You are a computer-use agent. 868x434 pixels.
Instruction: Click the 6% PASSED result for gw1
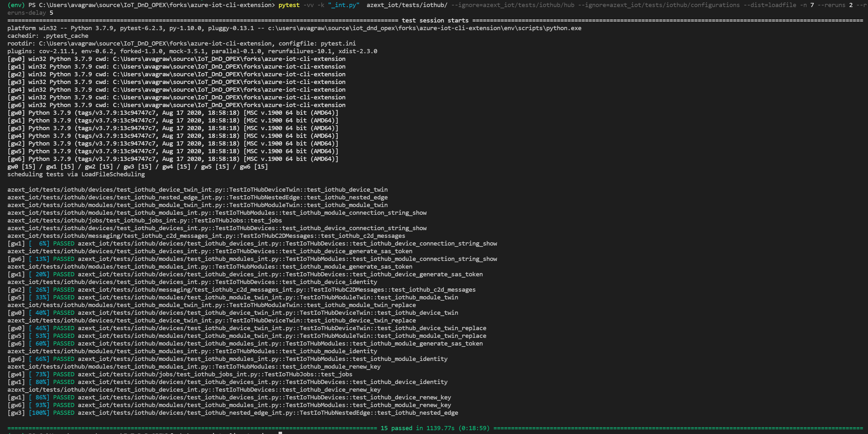[x=64, y=244]
